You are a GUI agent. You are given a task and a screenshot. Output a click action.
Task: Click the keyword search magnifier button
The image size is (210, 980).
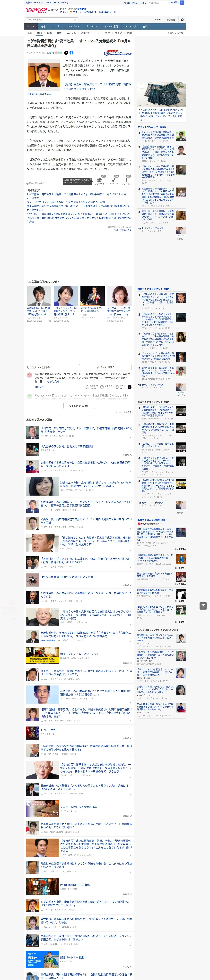(75, 20)
